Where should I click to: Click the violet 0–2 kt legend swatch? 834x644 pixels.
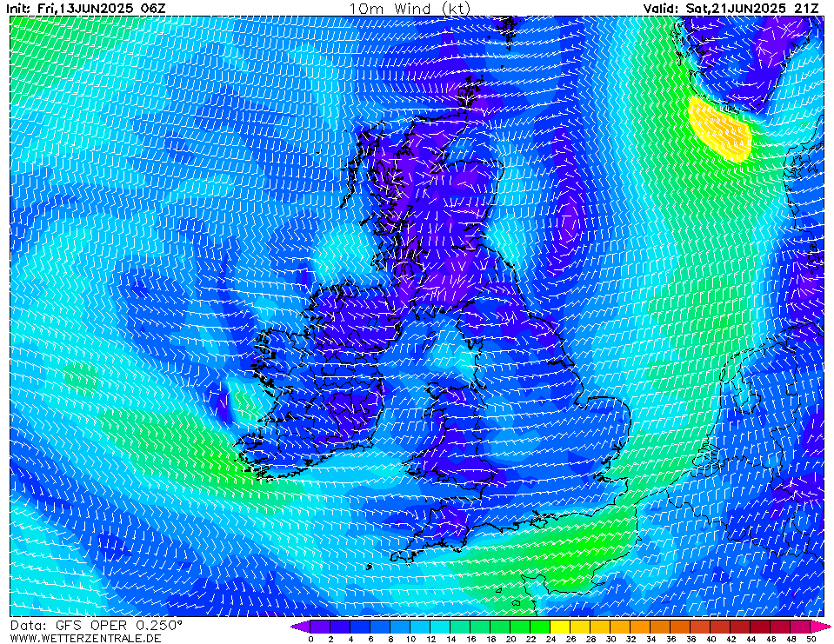point(320,626)
